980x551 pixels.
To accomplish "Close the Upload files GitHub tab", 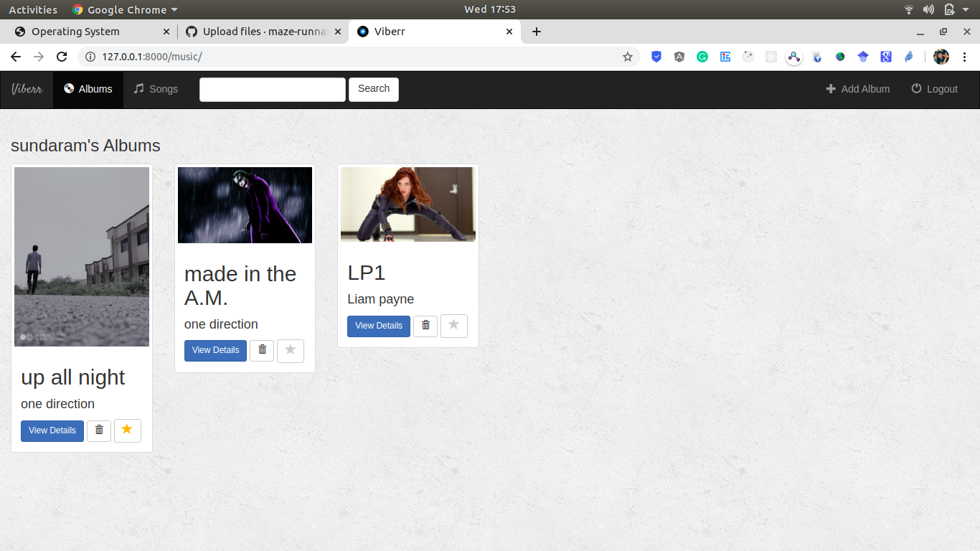I will click(338, 32).
